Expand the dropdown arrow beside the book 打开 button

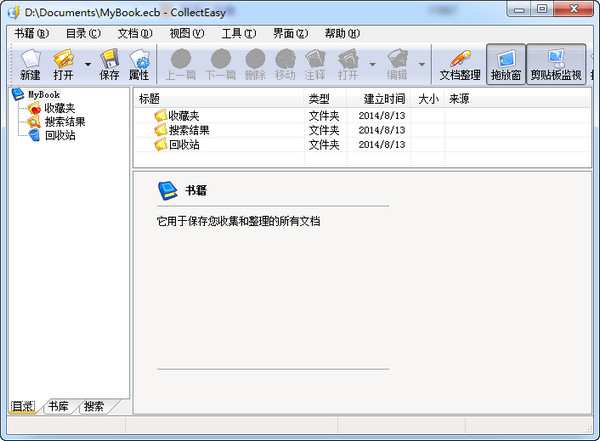coord(88,64)
